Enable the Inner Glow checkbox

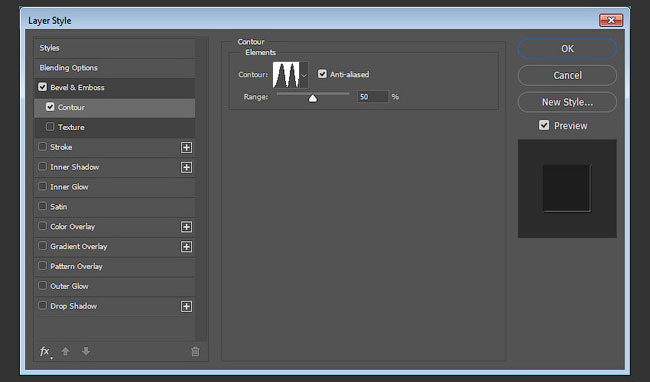[x=42, y=186]
